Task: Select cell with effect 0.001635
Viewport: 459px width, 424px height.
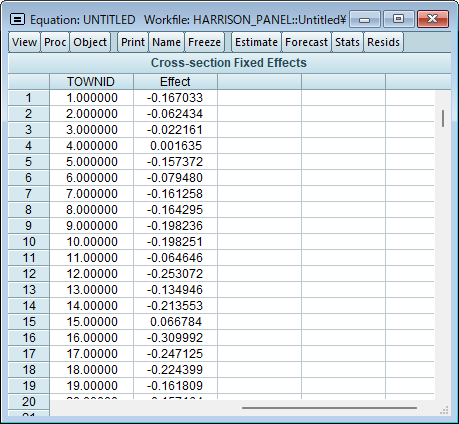Action: click(x=175, y=146)
